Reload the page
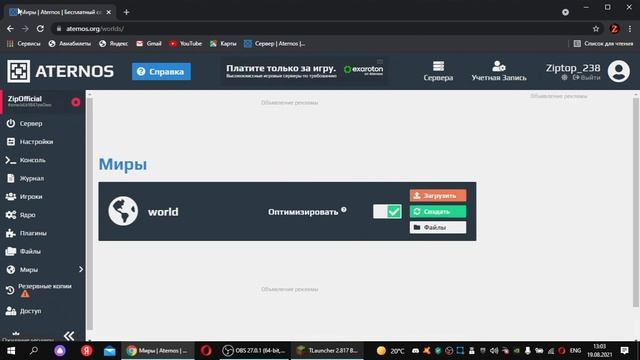This screenshot has width=640, height=360. point(40,29)
